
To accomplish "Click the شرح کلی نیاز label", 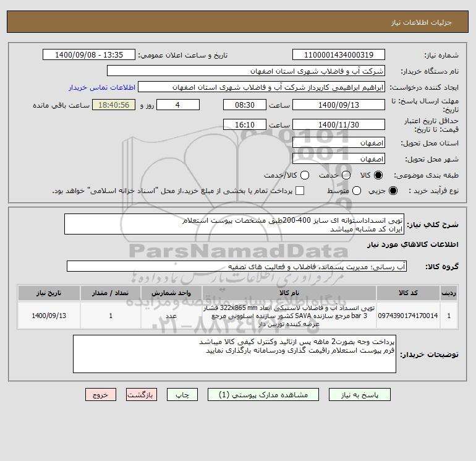I will [x=433, y=225].
